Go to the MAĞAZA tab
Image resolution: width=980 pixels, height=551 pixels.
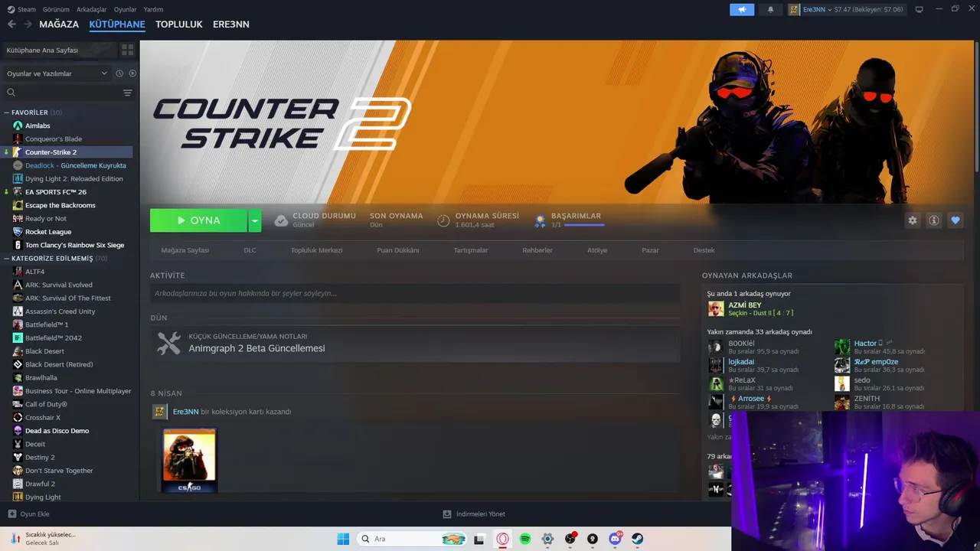[59, 24]
